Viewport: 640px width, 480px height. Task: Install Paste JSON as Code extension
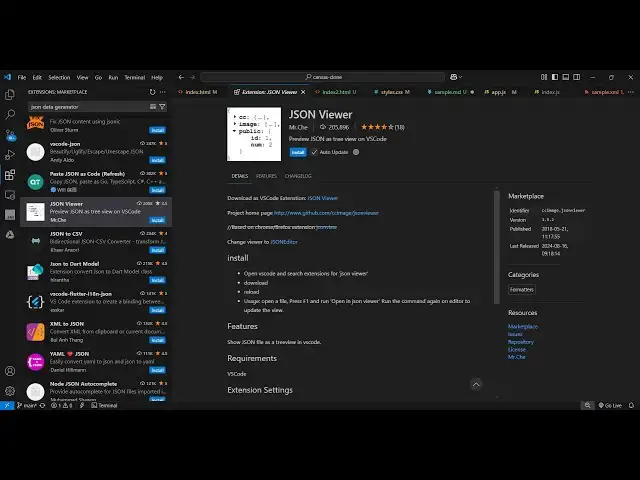pyautogui.click(x=157, y=190)
